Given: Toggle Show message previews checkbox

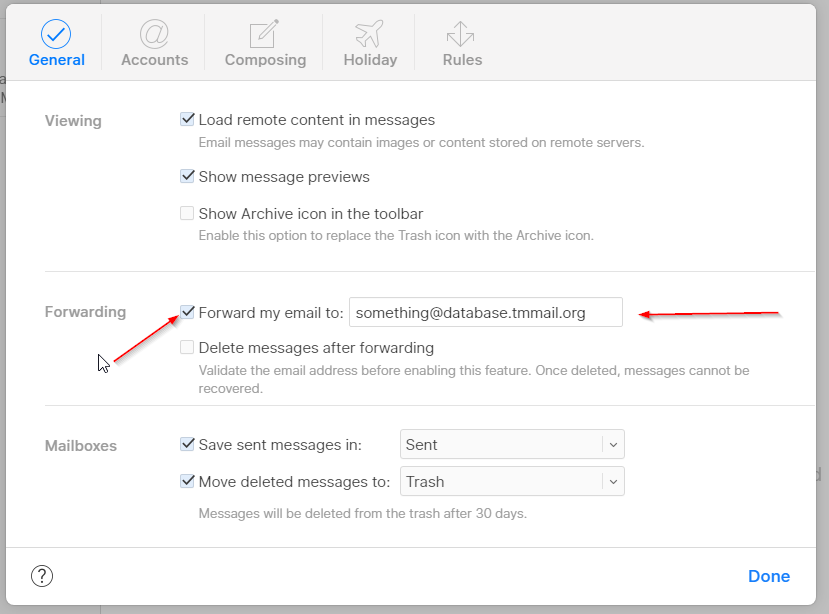Looking at the screenshot, I should [x=187, y=176].
